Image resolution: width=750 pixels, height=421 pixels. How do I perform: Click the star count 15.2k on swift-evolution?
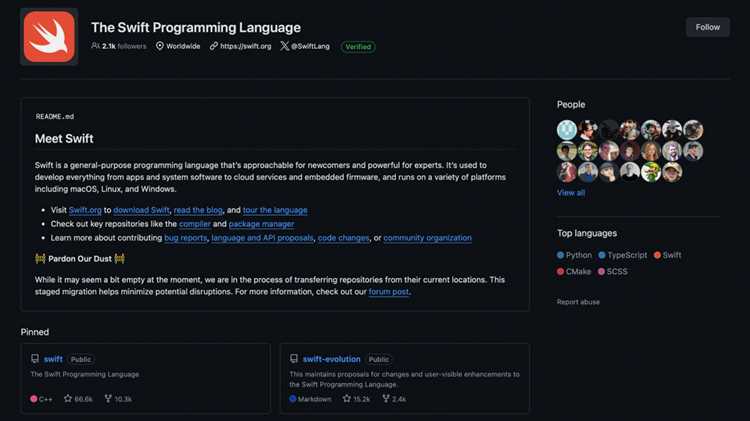pos(356,399)
